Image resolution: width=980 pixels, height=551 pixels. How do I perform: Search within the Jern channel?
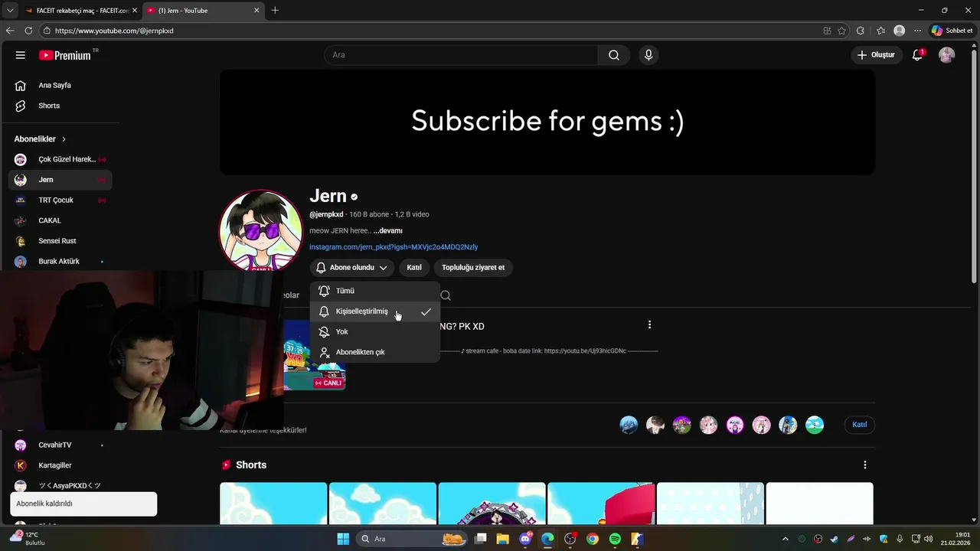[x=446, y=295]
